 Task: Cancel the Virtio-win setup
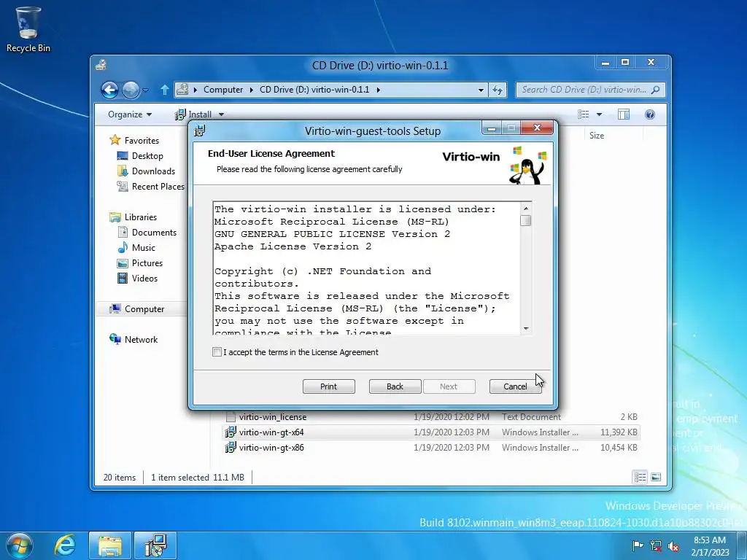tap(516, 386)
